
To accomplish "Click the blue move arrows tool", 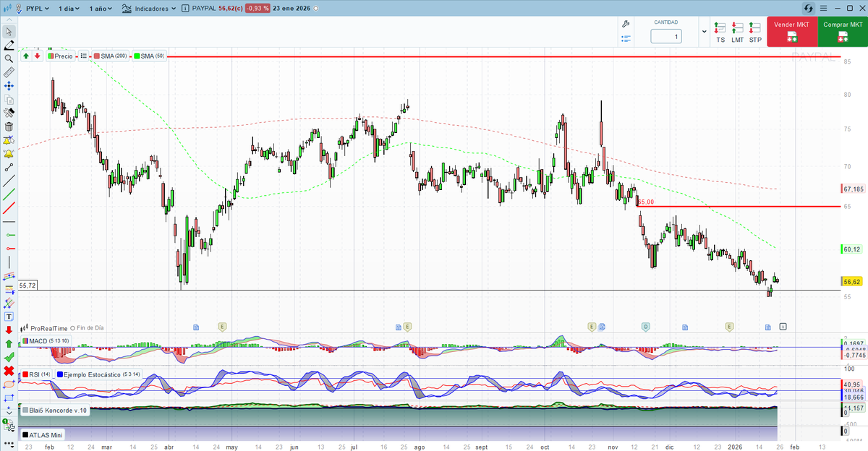I will click(x=9, y=86).
